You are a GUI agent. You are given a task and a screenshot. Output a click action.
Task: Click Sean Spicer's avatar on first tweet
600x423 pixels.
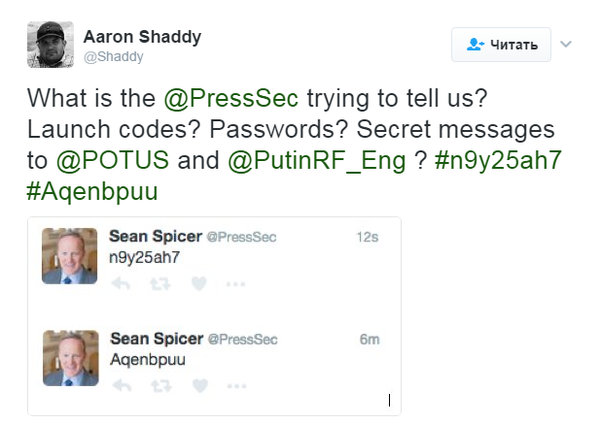70,255
